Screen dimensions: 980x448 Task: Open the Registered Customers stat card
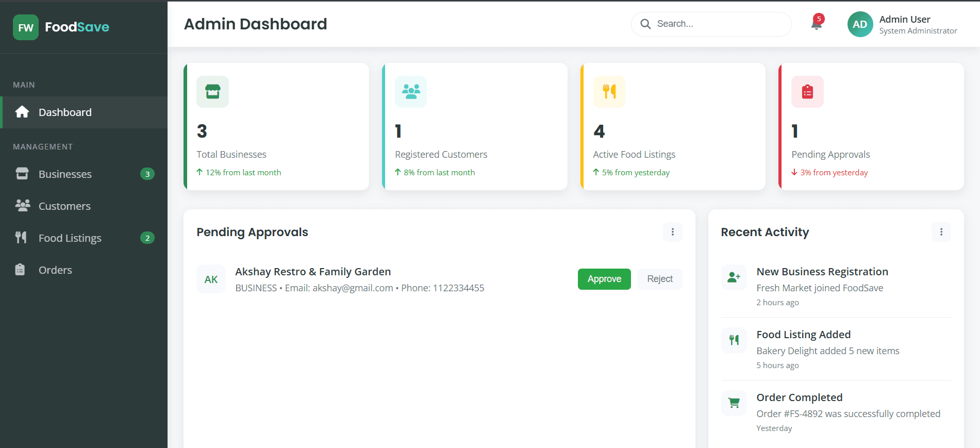475,127
